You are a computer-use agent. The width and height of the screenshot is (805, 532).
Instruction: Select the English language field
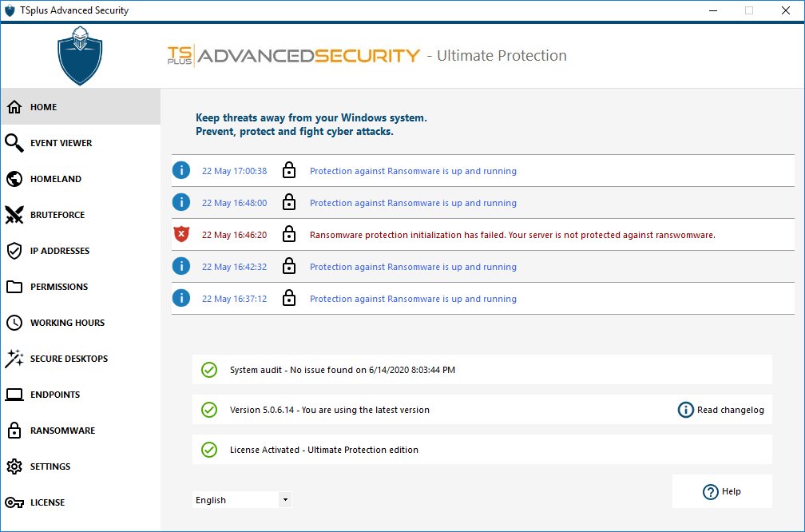tap(242, 500)
